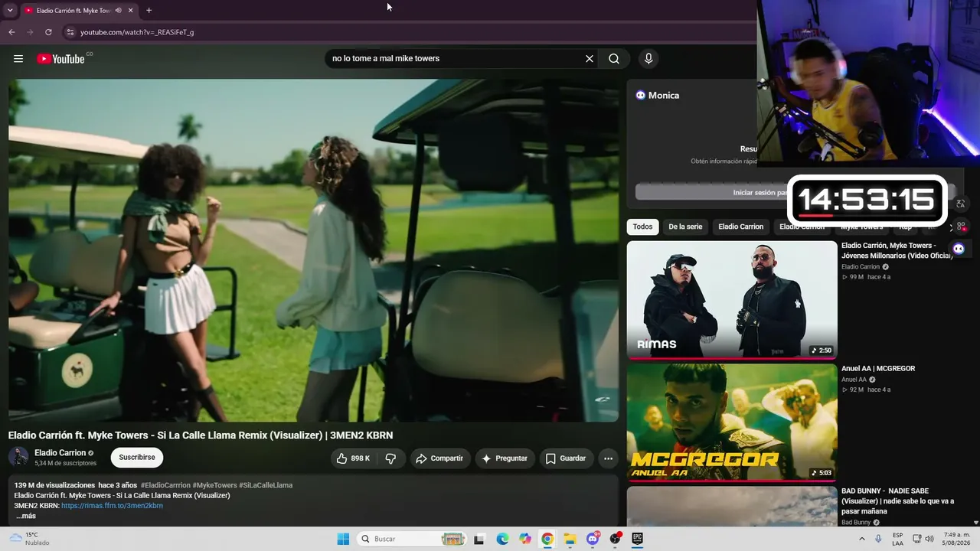The image size is (980, 551).
Task: Click the browser address bar URL
Action: coord(137,32)
